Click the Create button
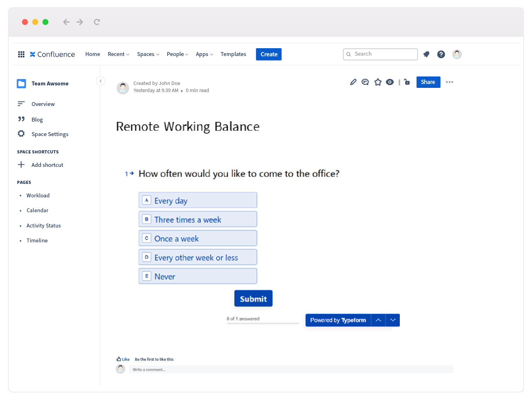This screenshot has width=532, height=399. point(269,54)
